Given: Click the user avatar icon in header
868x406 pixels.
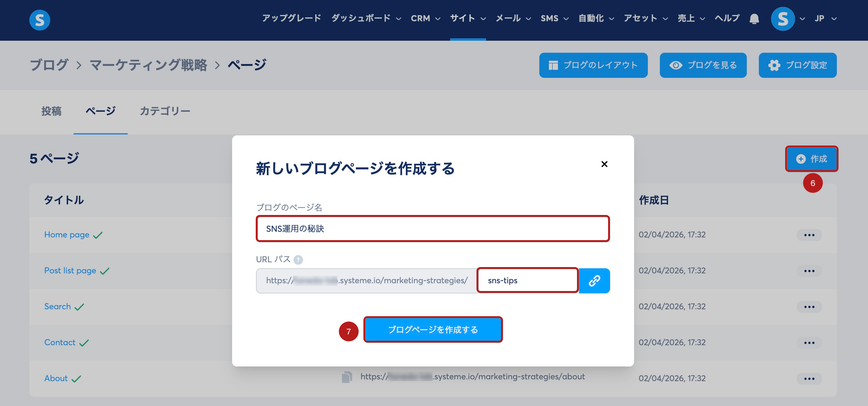Looking at the screenshot, I should pyautogui.click(x=782, y=19).
